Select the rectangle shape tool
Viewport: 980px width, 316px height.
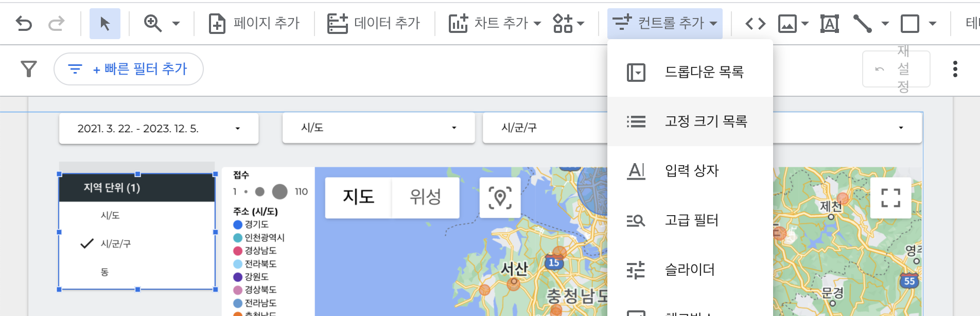pyautogui.click(x=910, y=24)
